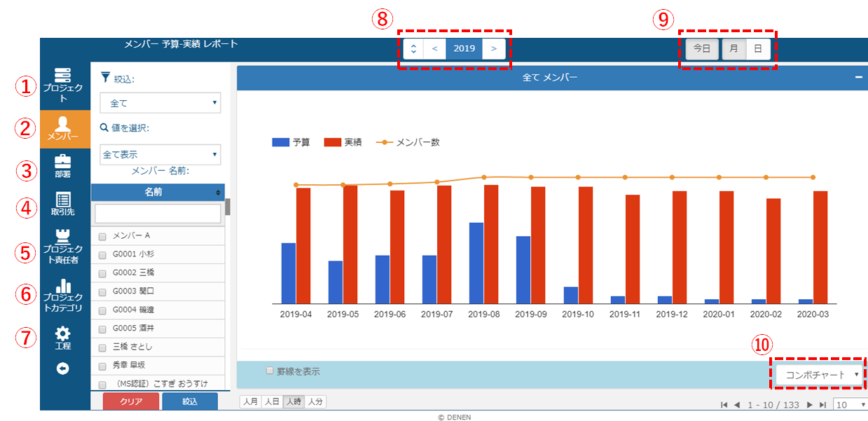This screenshot has height=421, width=868.
Task: Open the プロジェクトカテゴリ sidebar section
Action: (x=63, y=296)
